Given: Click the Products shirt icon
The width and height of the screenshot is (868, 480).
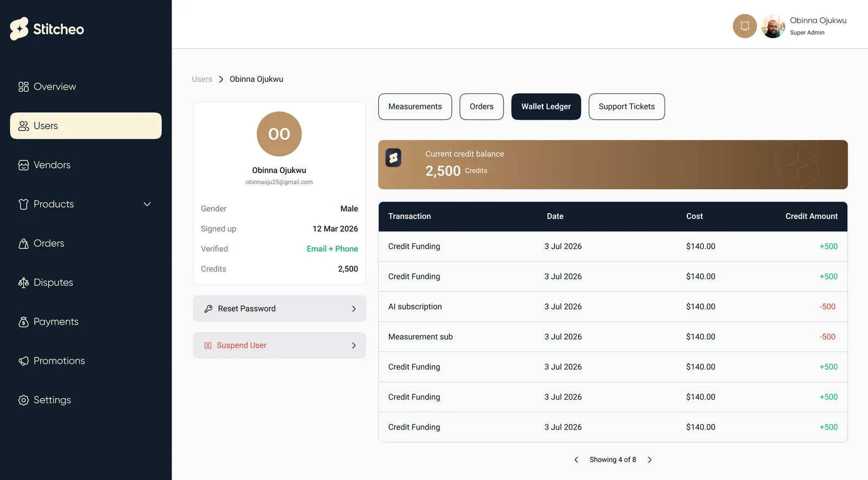Looking at the screenshot, I should [23, 204].
